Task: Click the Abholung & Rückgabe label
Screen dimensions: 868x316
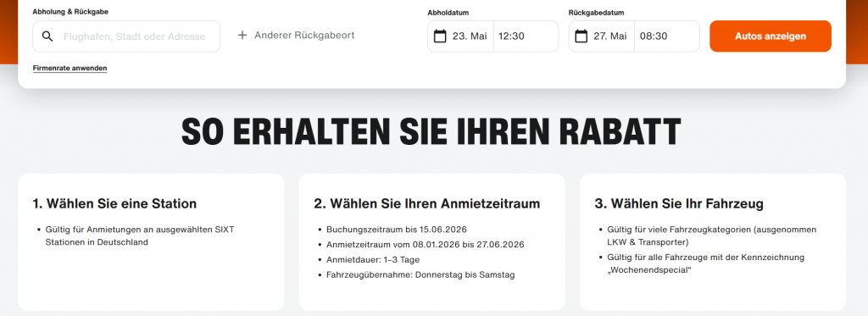Action: click(70, 12)
